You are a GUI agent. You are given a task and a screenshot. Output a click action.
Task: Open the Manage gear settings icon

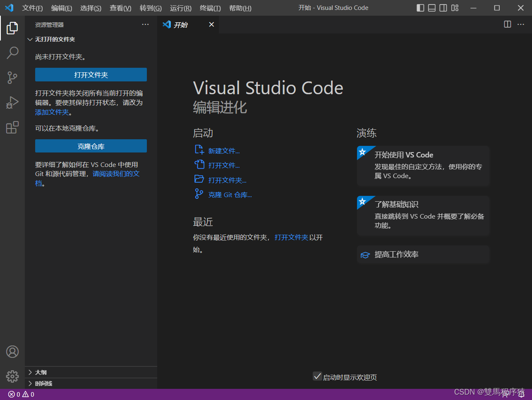point(12,376)
